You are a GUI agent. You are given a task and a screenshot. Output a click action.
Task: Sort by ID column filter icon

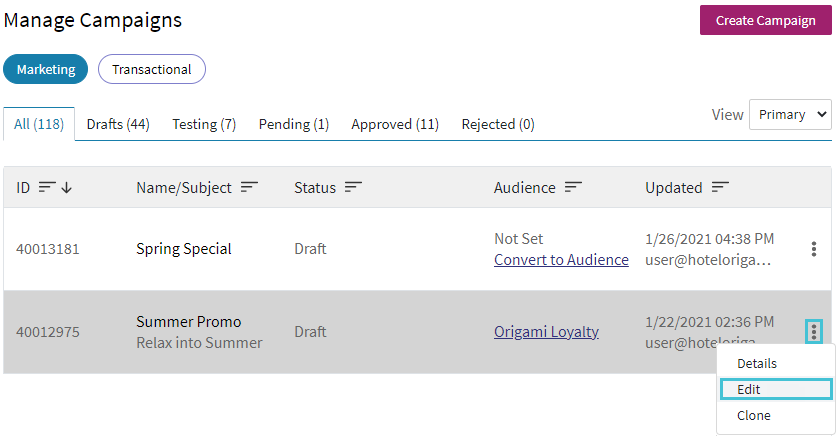[x=47, y=187]
